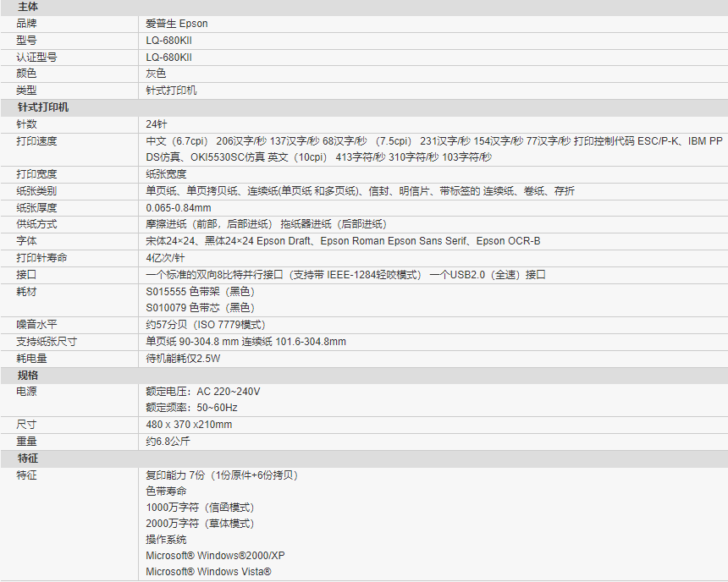The width and height of the screenshot is (728, 582).
Task: Click S010079 色带芯（黑色）
Action: [200, 308]
